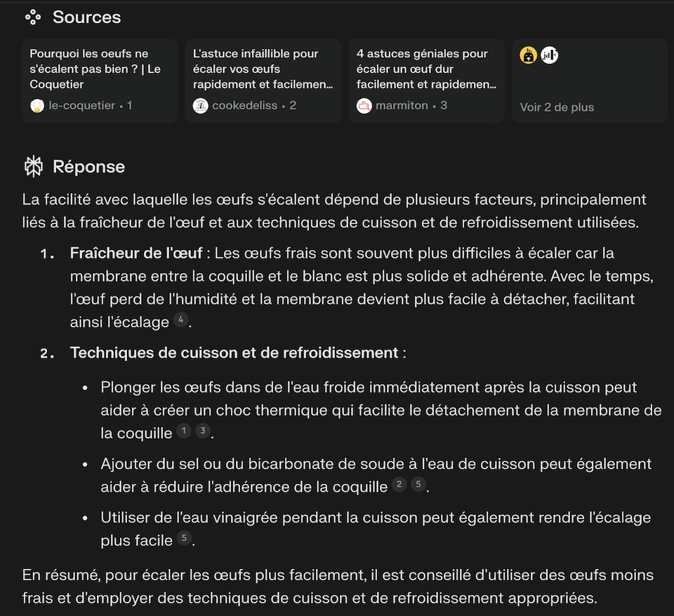Click the Perplexity Réponse logo icon

click(x=33, y=166)
